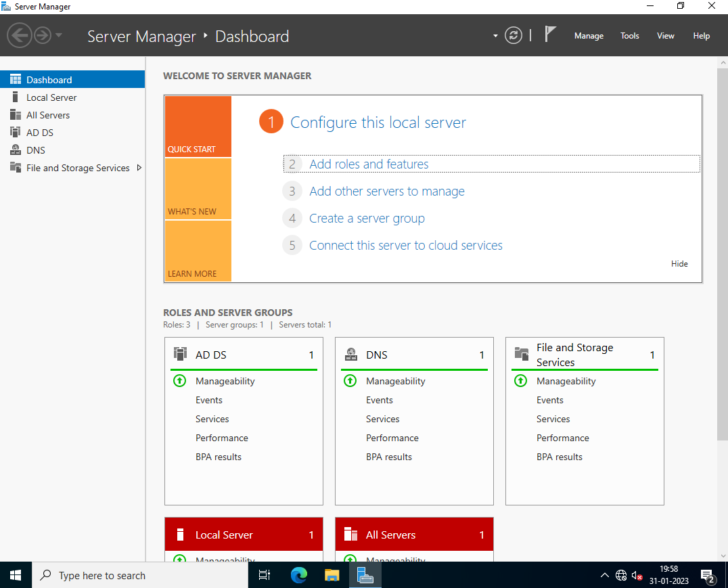Select All Servers in the sidebar
The image size is (728, 588).
(x=72, y=115)
